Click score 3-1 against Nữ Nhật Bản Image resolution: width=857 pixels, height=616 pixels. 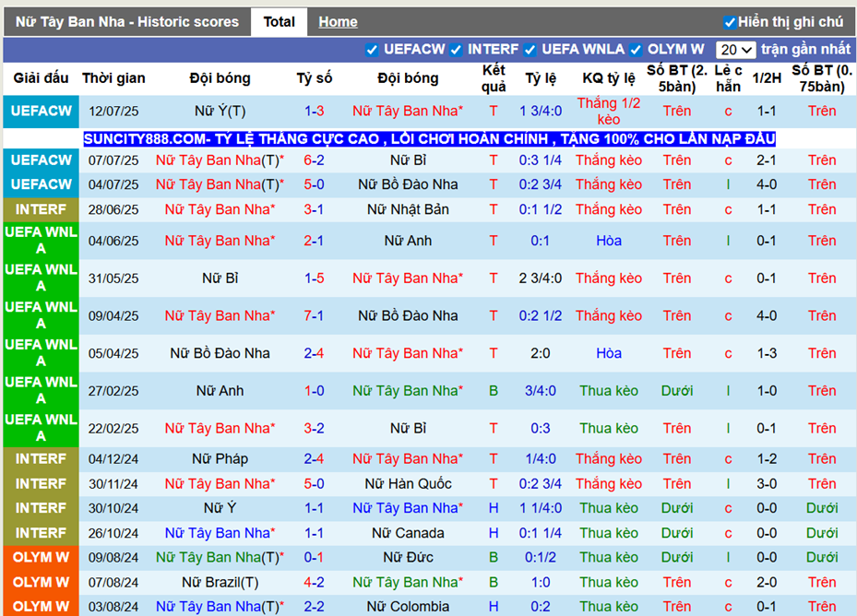[315, 209]
